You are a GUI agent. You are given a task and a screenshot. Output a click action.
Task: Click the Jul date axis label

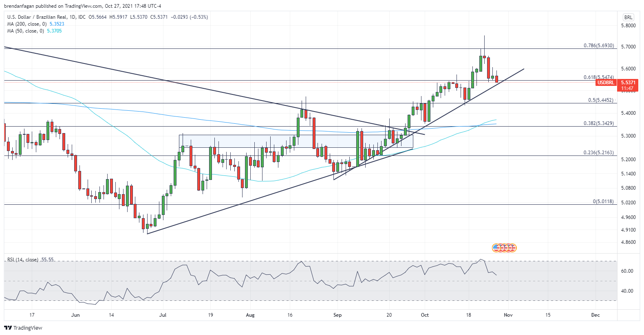point(163,315)
